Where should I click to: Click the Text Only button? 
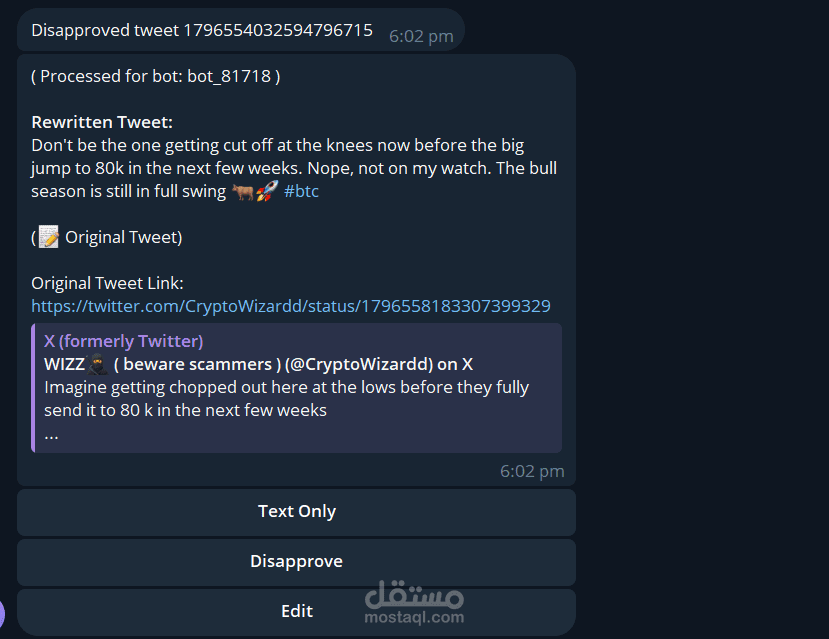click(296, 512)
